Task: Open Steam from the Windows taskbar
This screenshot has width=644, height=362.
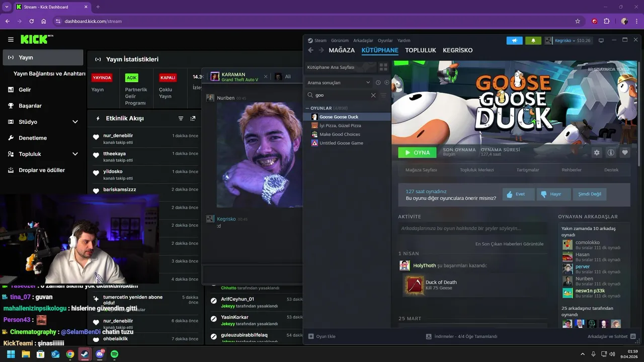Action: tap(85, 354)
